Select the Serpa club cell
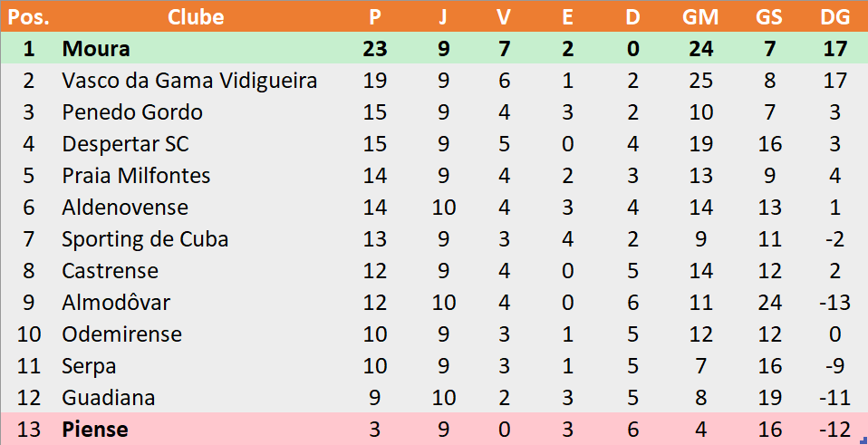The height and width of the screenshot is (445, 868). (x=89, y=366)
